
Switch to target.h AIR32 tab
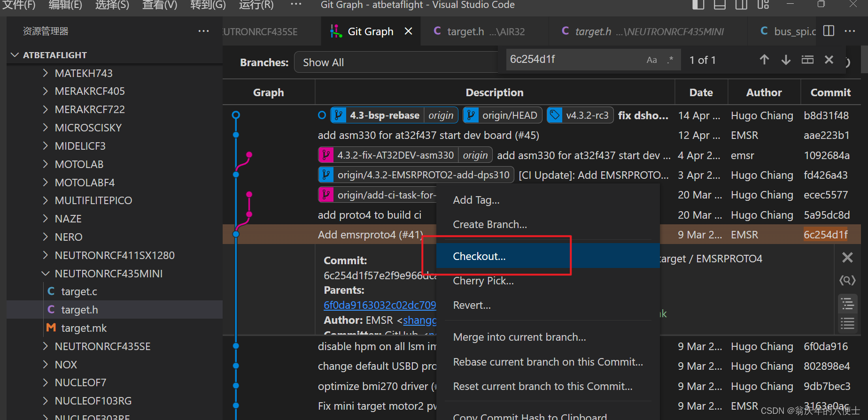484,31
